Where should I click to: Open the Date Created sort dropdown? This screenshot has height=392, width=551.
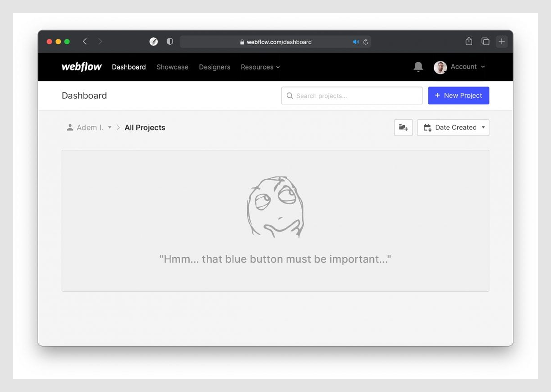[453, 127]
